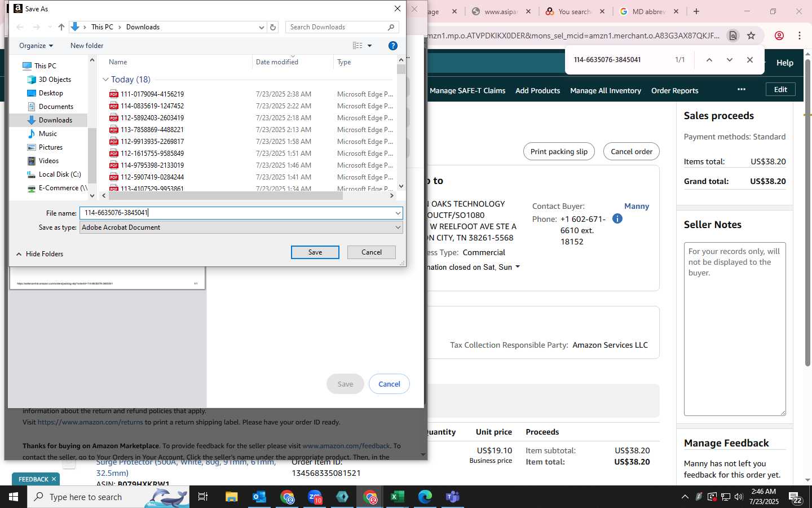The width and height of the screenshot is (812, 508).
Task: Open Add Products menu item
Action: tap(537, 90)
